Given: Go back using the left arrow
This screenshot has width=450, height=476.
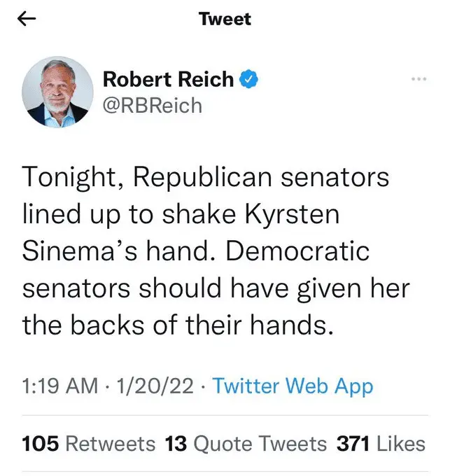Looking at the screenshot, I should point(26,20).
